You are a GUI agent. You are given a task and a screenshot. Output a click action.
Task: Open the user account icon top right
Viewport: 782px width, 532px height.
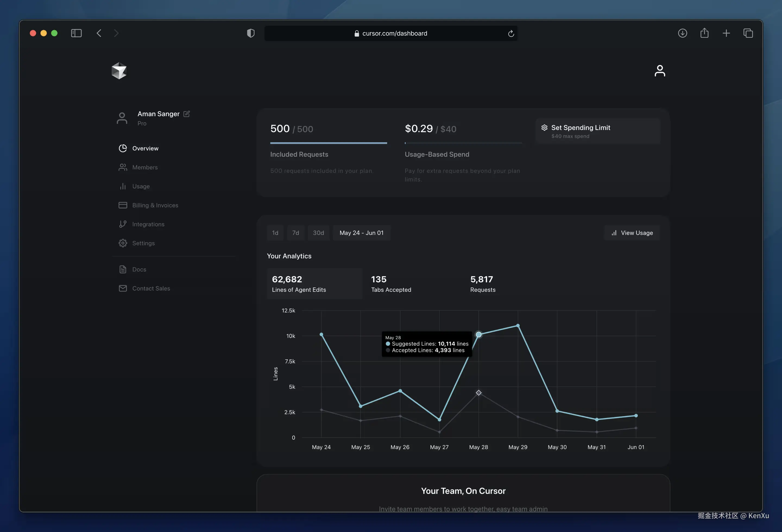coord(660,71)
